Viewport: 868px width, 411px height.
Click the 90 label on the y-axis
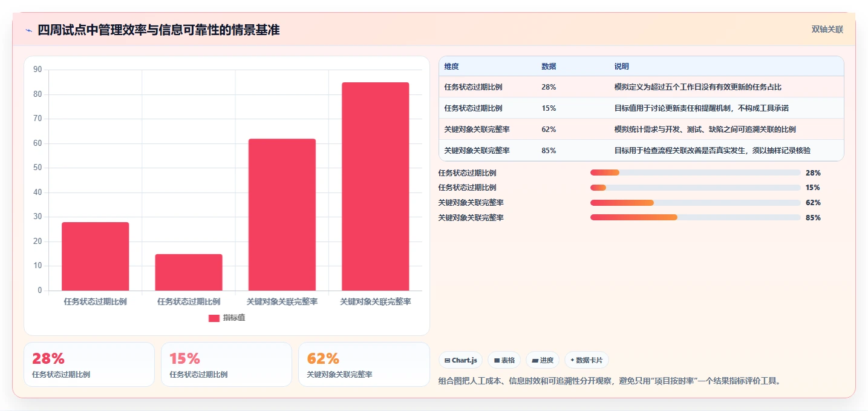coord(38,70)
